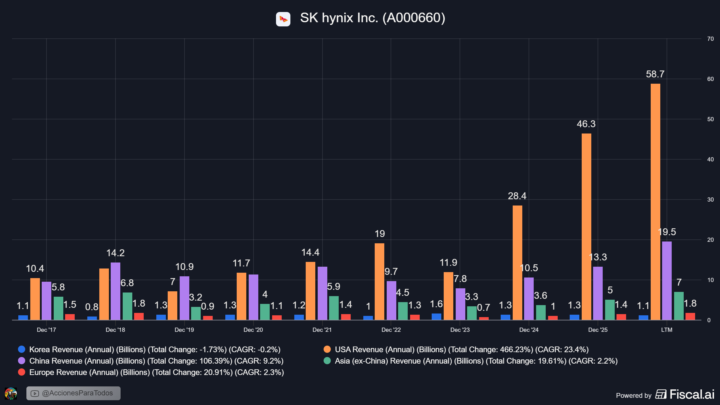Click the Dec '17 USA bar labeled 10.4
This screenshot has width=720, height=405.
coord(35,299)
